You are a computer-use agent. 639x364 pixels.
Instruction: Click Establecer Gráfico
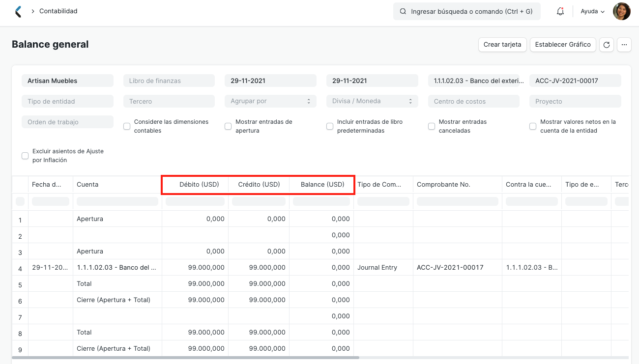point(563,44)
